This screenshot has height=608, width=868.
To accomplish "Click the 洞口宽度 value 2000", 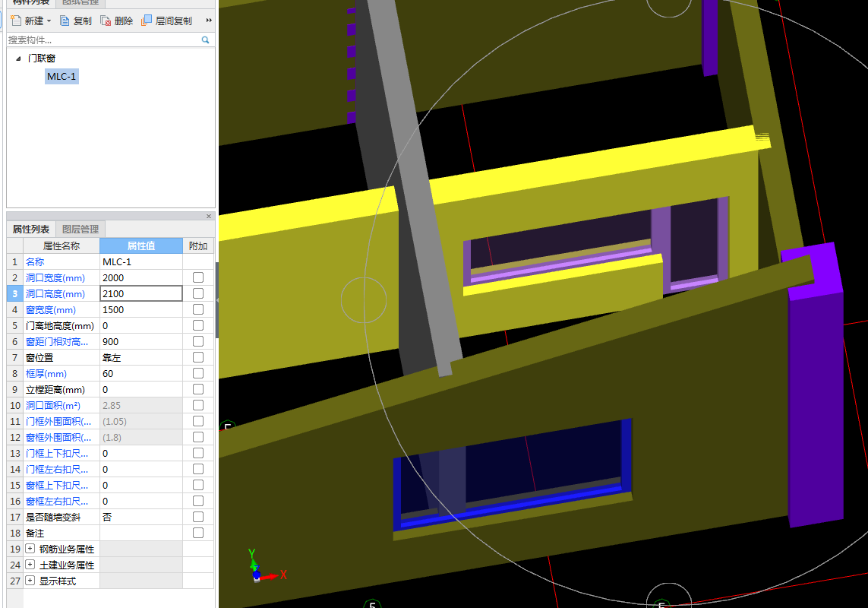I will [x=141, y=277].
